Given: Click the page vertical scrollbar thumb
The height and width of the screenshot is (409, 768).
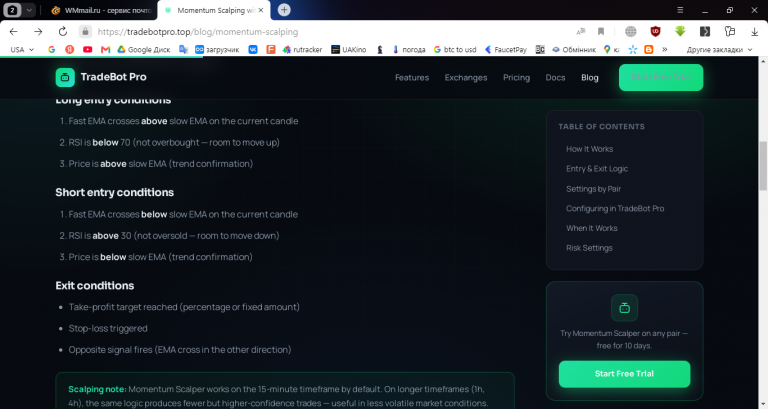Looking at the screenshot, I should click(763, 167).
